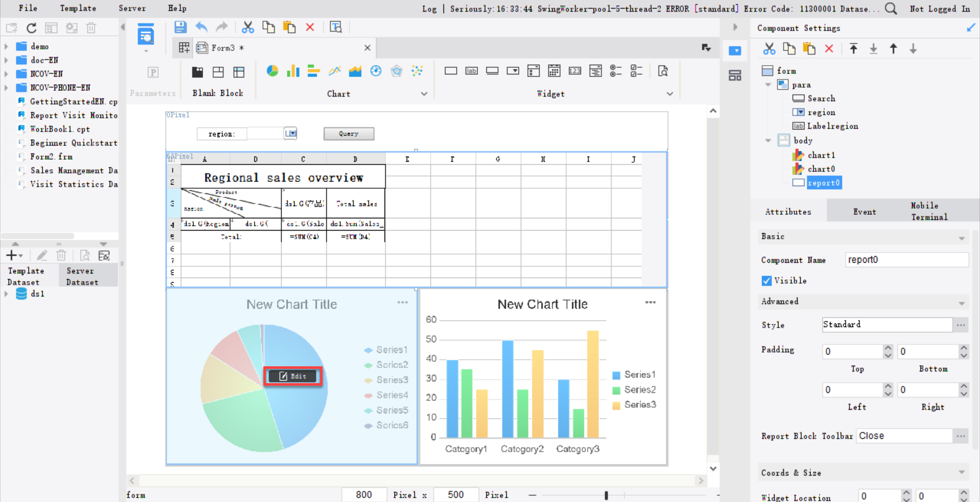Add a number widget
The height and width of the screenshot is (502, 980).
pos(574,71)
